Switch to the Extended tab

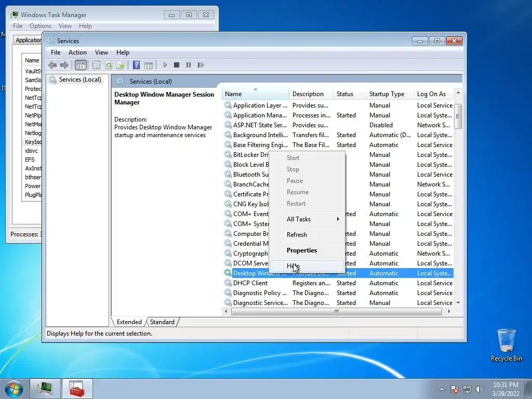pos(129,322)
